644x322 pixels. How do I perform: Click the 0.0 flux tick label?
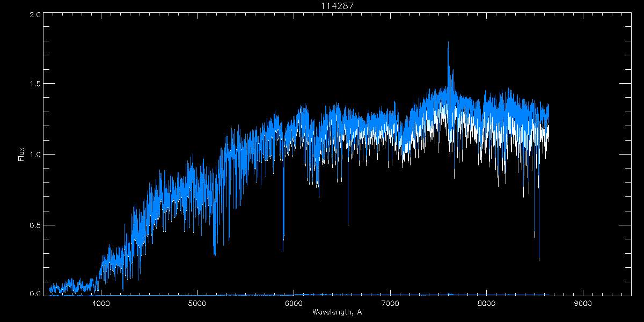[35, 294]
